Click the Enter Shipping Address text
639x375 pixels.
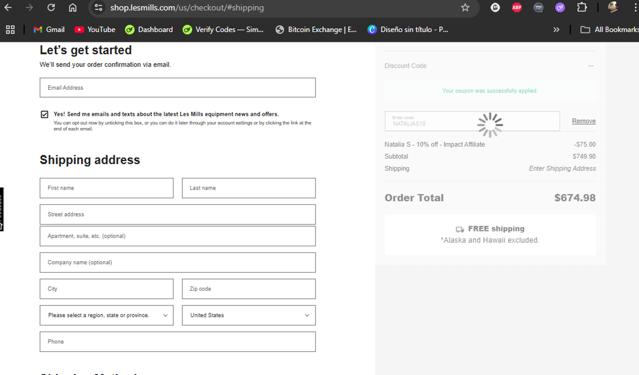pos(562,168)
